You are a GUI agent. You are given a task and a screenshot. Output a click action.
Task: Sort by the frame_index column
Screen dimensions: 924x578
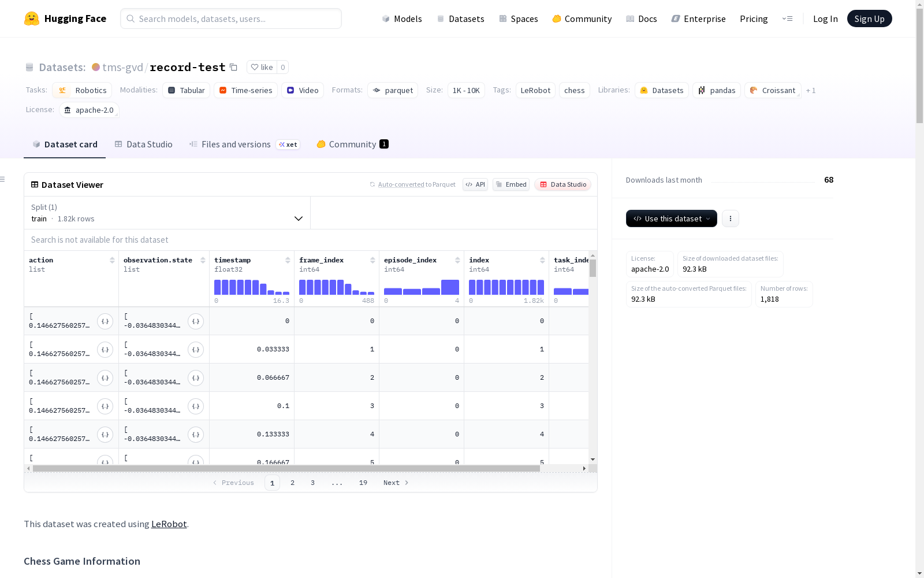coord(372,260)
